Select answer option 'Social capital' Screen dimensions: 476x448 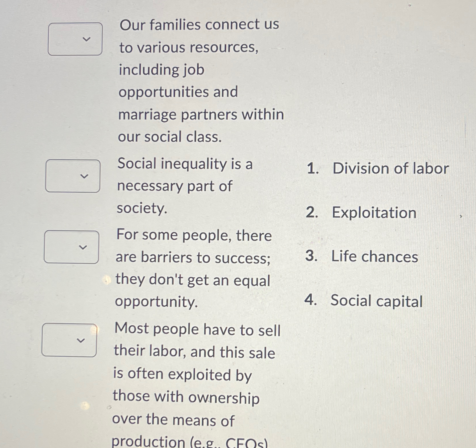pyautogui.click(x=376, y=300)
